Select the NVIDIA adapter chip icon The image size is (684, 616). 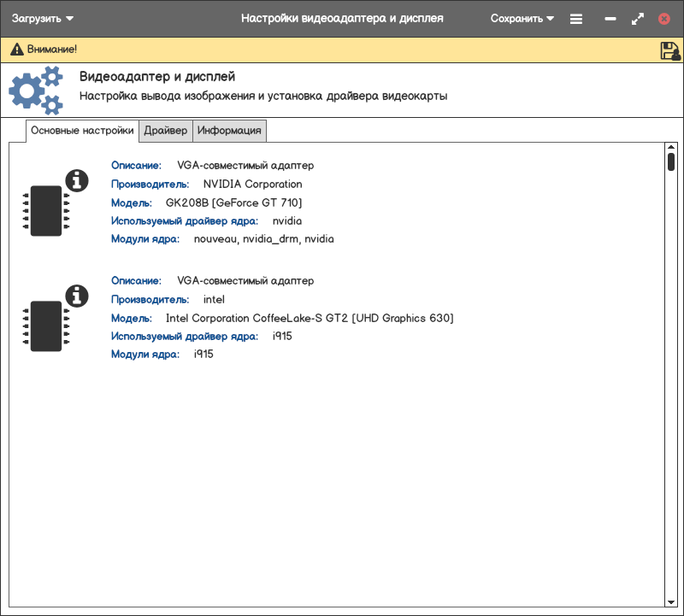pos(46,210)
